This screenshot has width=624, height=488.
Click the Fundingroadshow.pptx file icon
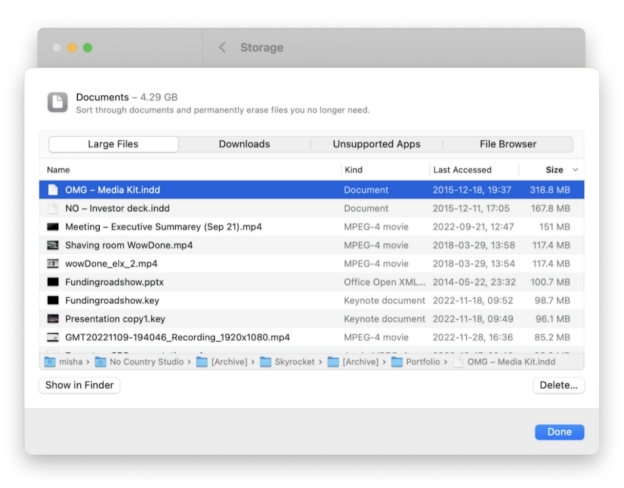tap(53, 282)
